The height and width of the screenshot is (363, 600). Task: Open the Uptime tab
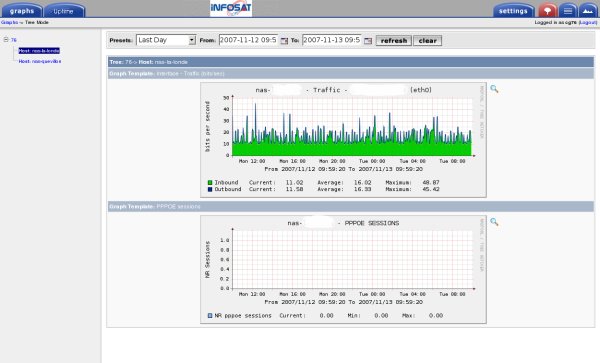point(64,11)
